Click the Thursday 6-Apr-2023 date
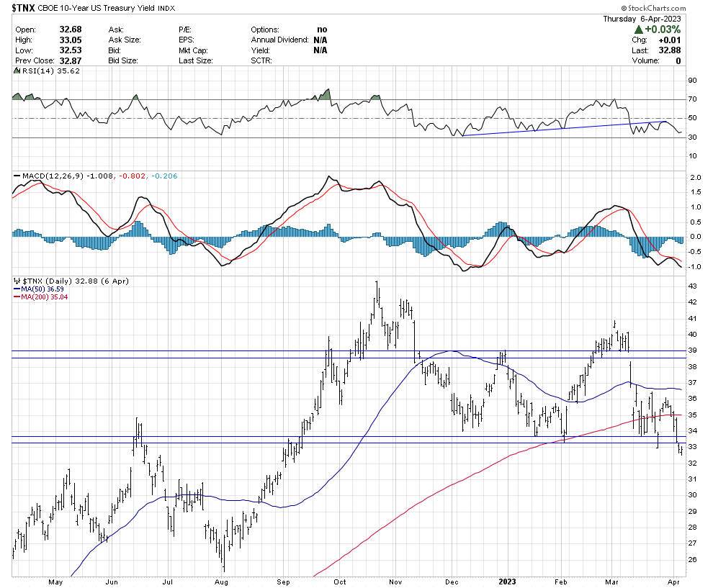 click(x=642, y=19)
